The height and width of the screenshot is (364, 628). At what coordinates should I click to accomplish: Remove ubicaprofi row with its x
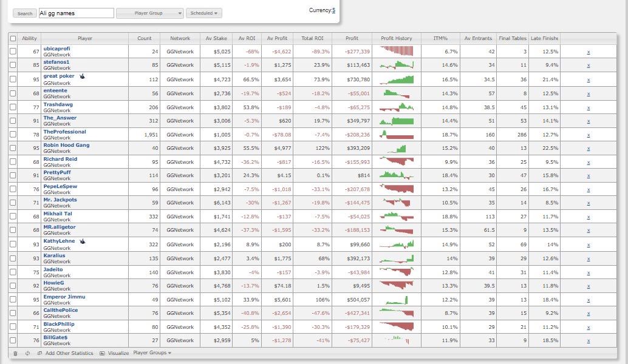click(x=588, y=52)
